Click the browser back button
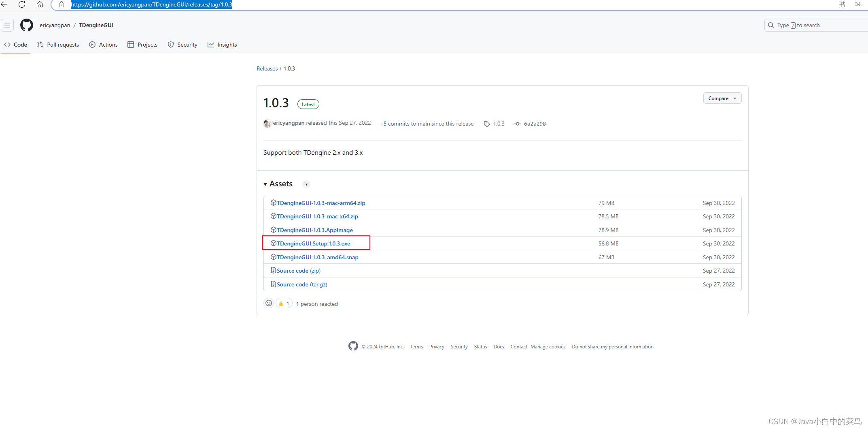This screenshot has width=868, height=429. click(x=5, y=4)
